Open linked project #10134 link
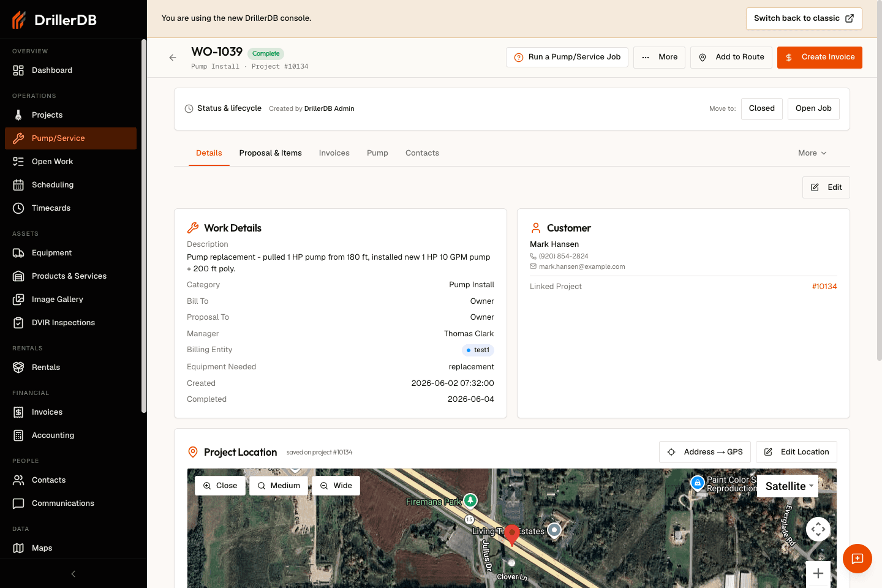Viewport: 882px width, 588px height. coord(824,287)
